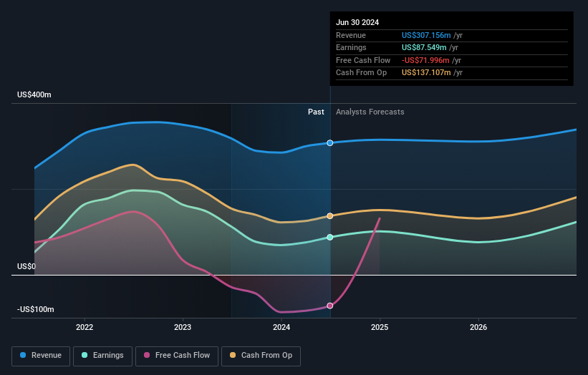Select the Revenue data point on the chart

coord(330,142)
